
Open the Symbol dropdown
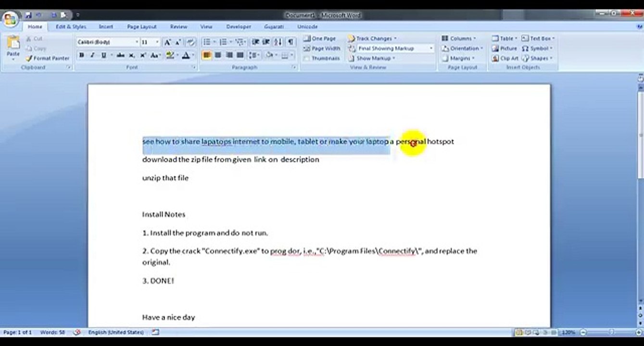[538, 49]
